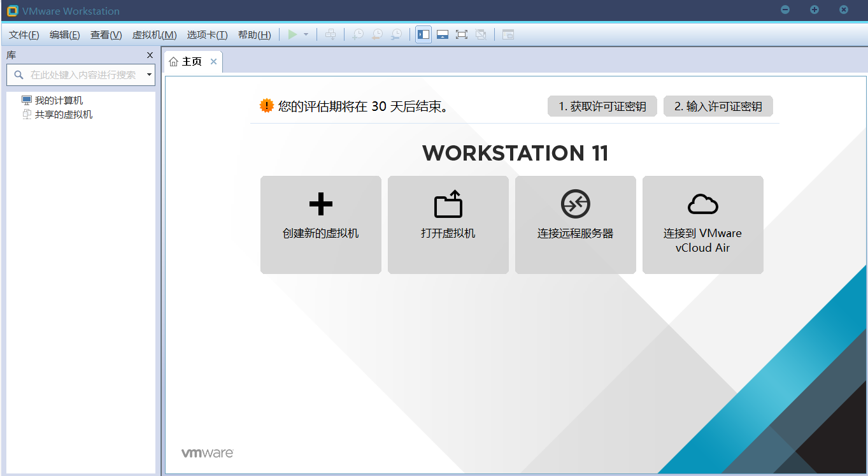Click the snapshot manager toolbar icon
The height and width of the screenshot is (476, 868).
point(397,34)
